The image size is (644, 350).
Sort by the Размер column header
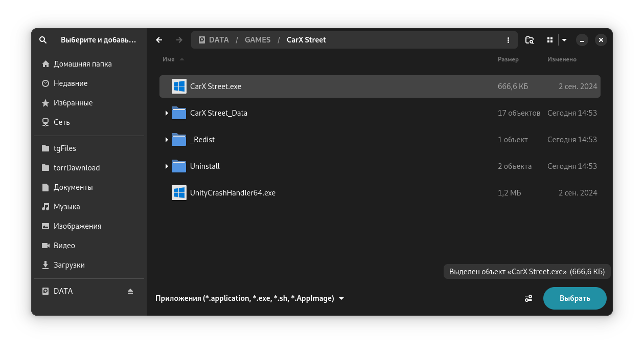coord(508,59)
